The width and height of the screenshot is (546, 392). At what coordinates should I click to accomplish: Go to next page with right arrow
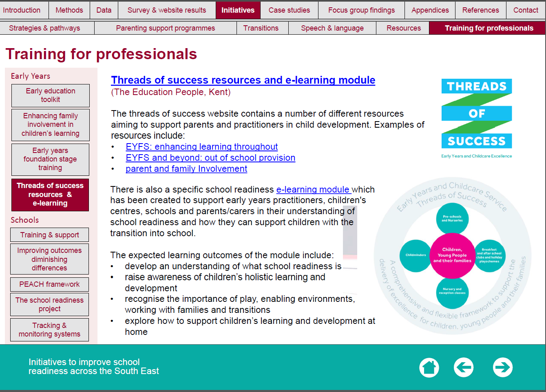tap(502, 368)
